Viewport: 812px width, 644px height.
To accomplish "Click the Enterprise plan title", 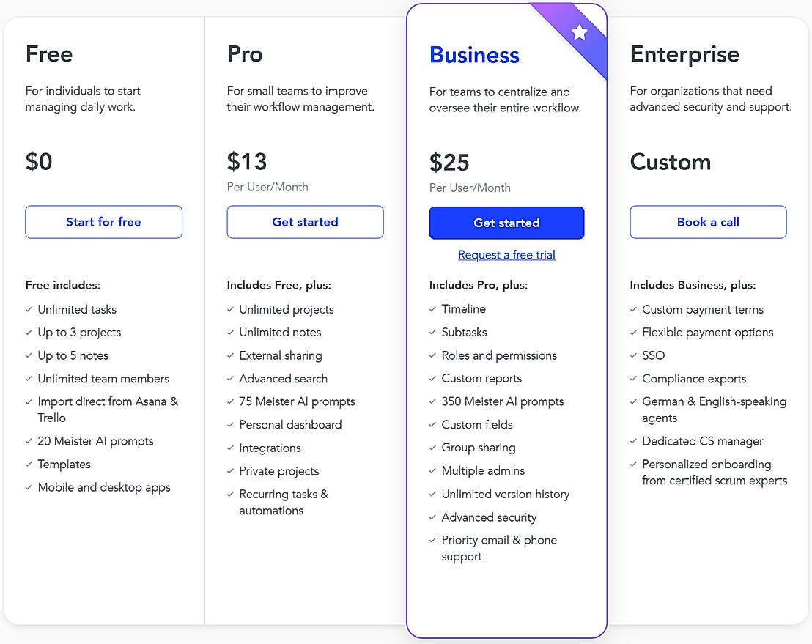I will (x=684, y=54).
